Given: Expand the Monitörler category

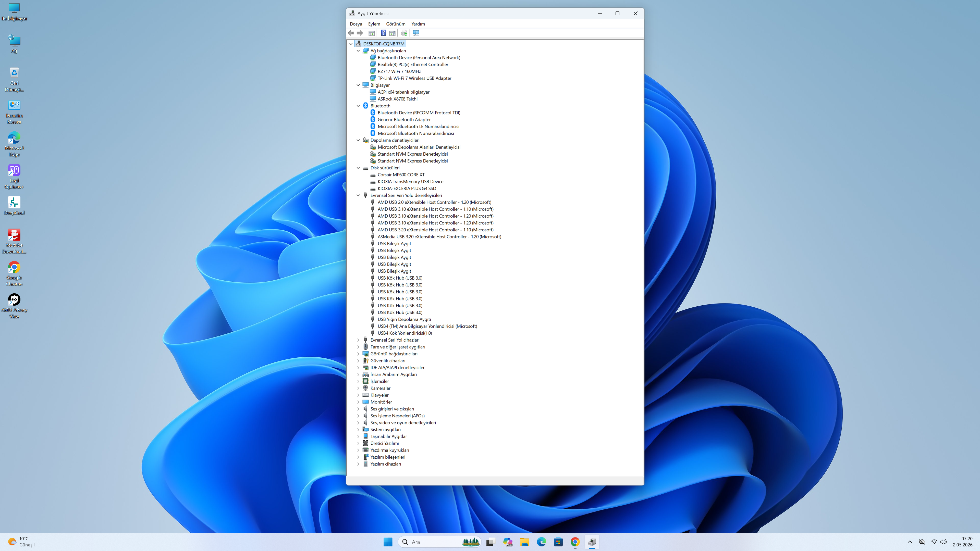Looking at the screenshot, I should coord(358,402).
